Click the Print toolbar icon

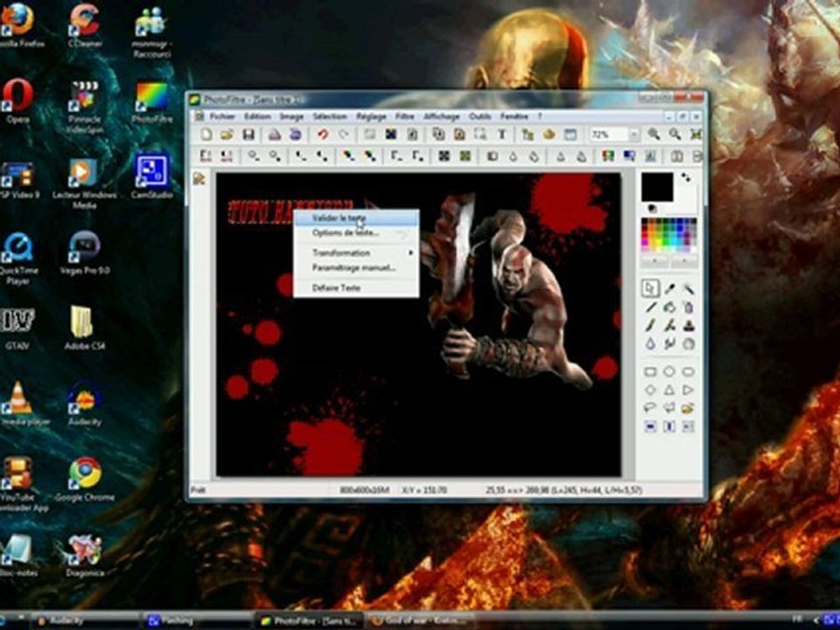click(x=275, y=135)
